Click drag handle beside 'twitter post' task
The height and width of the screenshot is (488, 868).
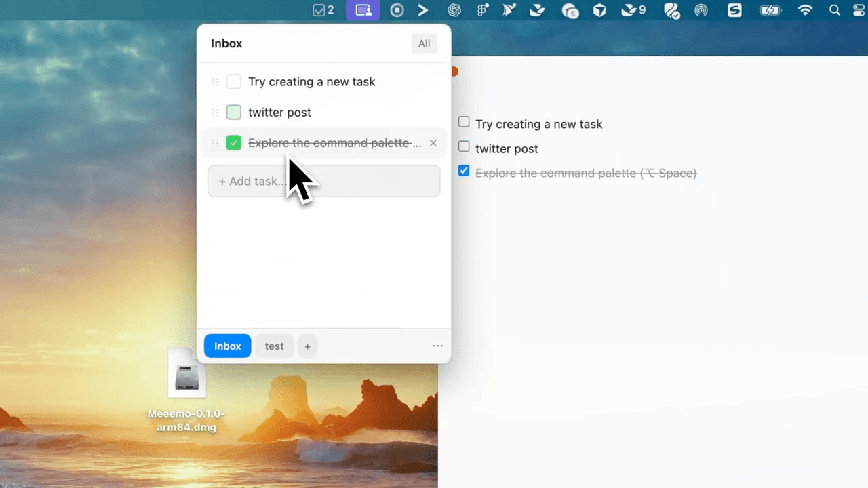(x=216, y=113)
